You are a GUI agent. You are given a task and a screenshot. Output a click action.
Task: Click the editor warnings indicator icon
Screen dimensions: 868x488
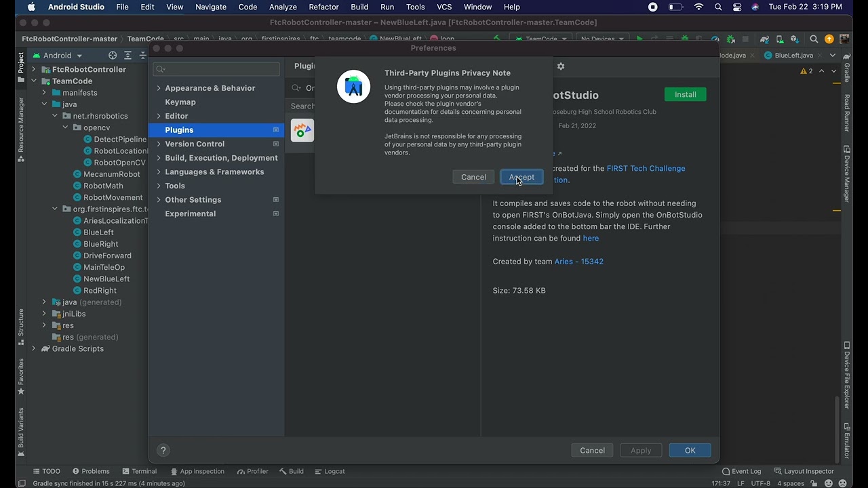[806, 70]
